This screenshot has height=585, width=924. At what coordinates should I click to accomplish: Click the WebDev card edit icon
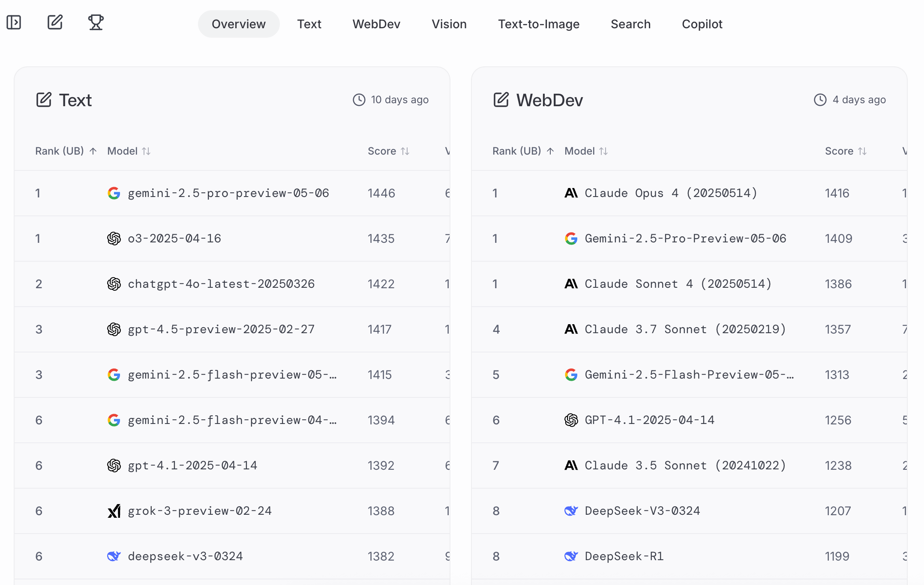pos(501,100)
